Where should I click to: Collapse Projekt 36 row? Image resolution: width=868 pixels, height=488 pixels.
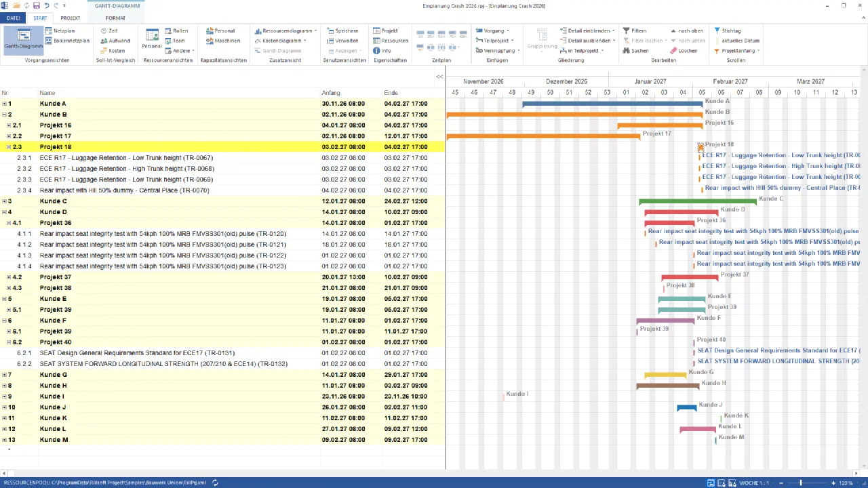pyautogui.click(x=9, y=223)
